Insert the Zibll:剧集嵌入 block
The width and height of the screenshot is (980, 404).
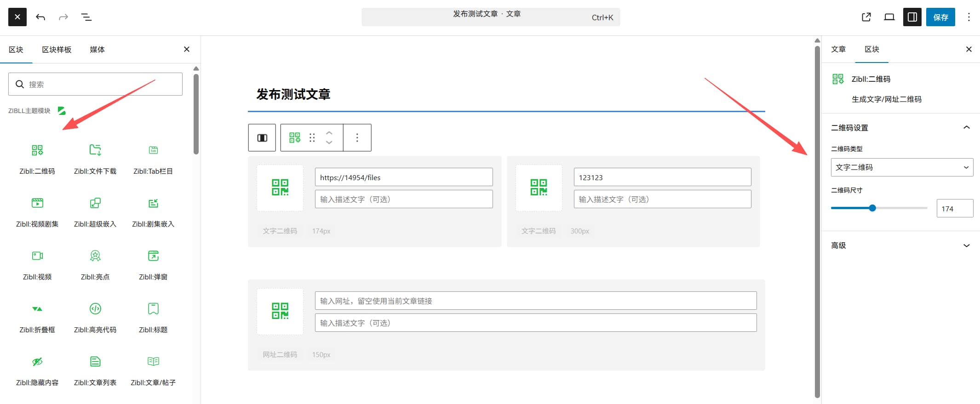click(x=153, y=211)
